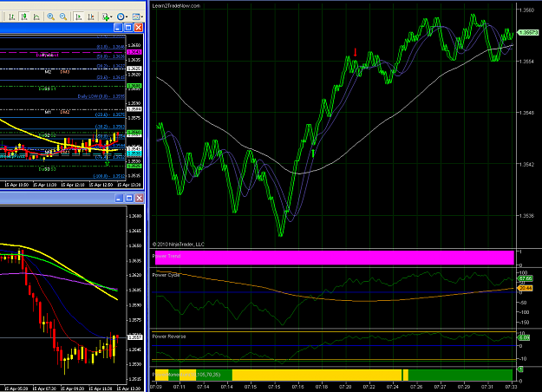Viewport: 542px width, 392px height.
Task: Open the add indicators list icon
Action: pos(106,16)
